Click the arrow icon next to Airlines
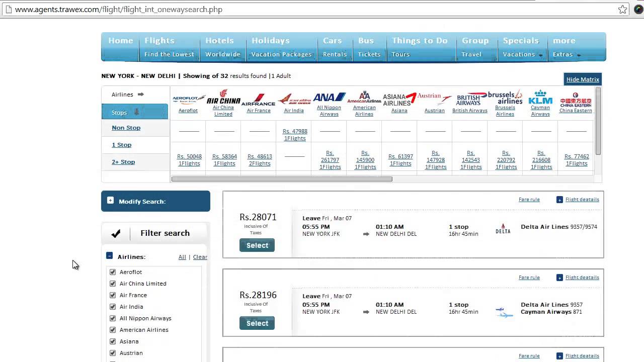Screen dimensions: 644x362 [140, 94]
